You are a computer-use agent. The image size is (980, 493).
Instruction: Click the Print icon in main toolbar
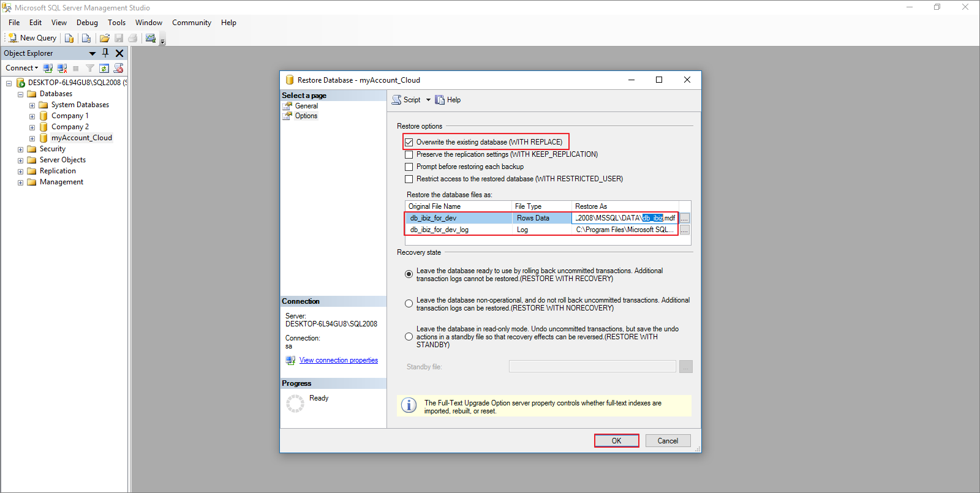click(132, 38)
